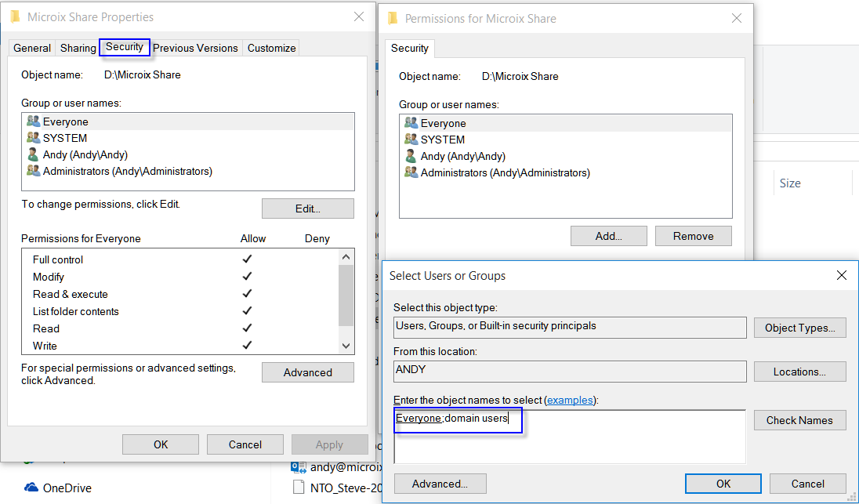The height and width of the screenshot is (504, 859).
Task: Click the Edit... permissions button
Action: [x=307, y=208]
